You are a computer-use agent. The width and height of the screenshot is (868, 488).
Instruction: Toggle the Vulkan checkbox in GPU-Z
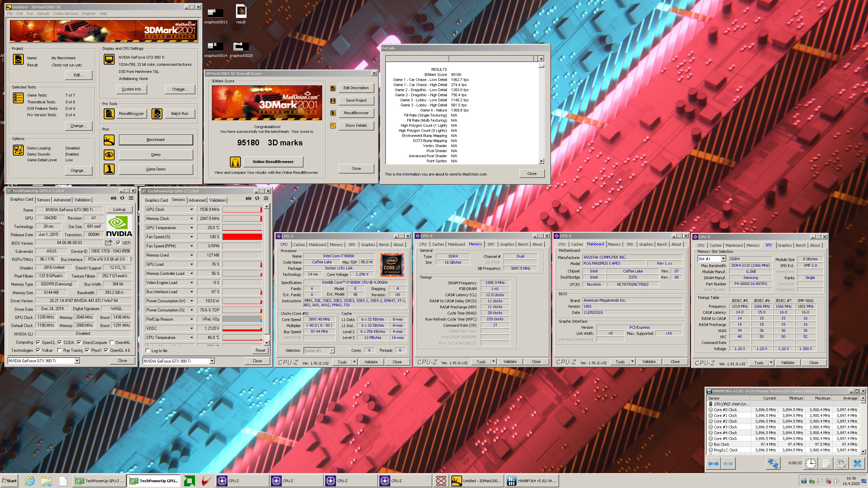coord(38,350)
